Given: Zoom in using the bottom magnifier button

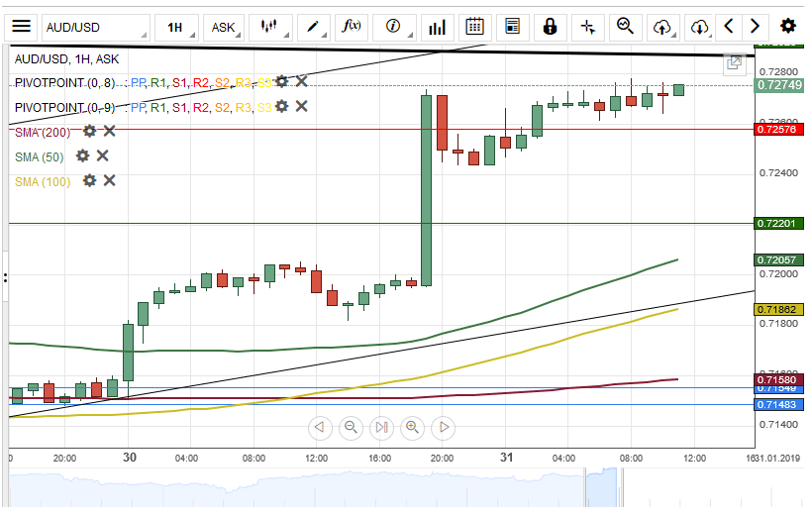Looking at the screenshot, I should 413,428.
